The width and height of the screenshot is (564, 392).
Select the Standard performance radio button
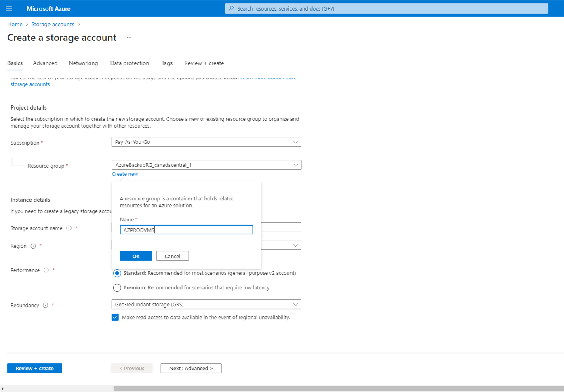pyautogui.click(x=117, y=273)
